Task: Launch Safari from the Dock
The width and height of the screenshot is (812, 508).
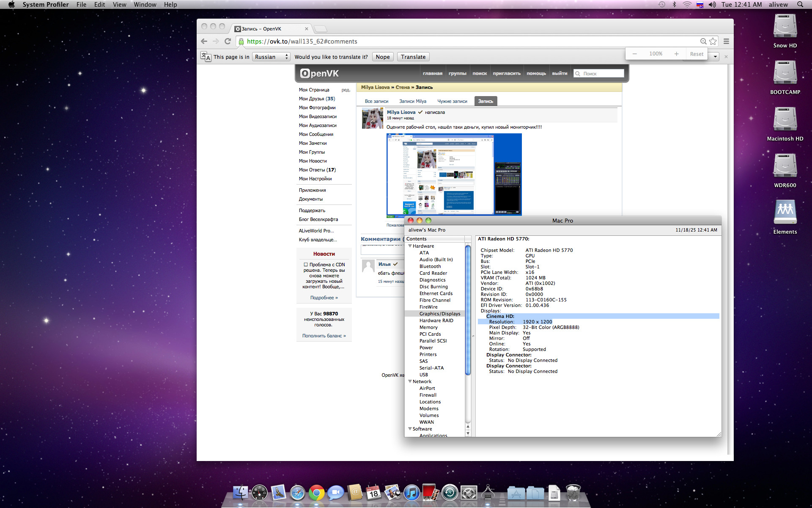Action: [x=297, y=493]
